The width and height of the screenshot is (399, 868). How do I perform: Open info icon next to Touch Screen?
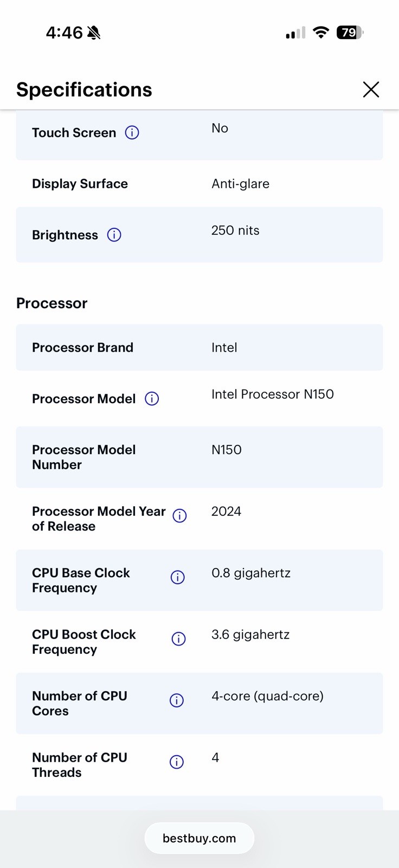pyautogui.click(x=132, y=132)
